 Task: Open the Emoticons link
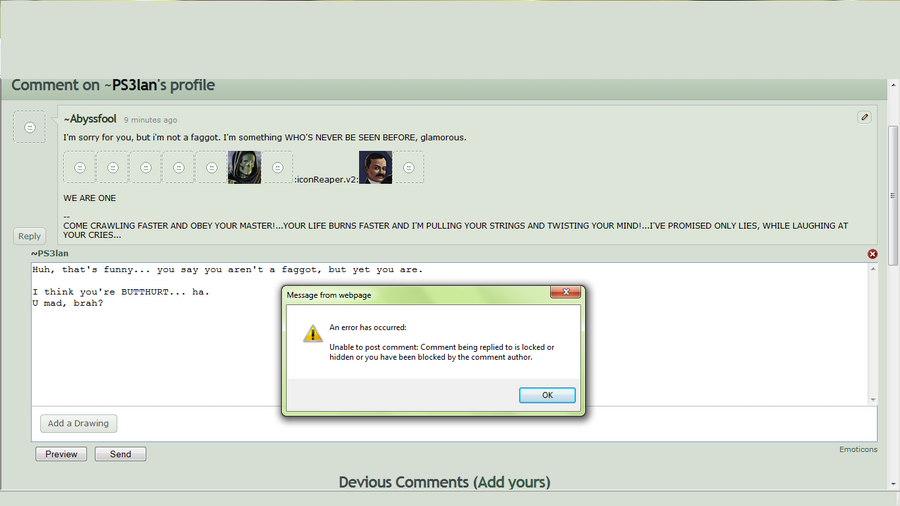coord(858,449)
